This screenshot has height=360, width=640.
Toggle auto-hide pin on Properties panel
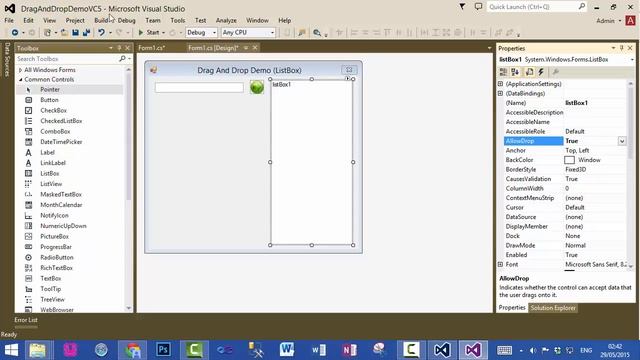(x=622, y=48)
